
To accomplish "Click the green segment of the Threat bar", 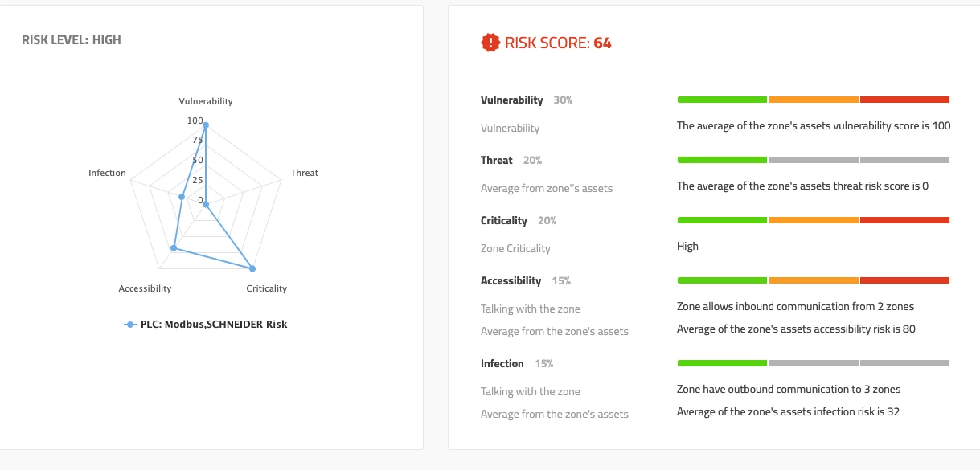I will [722, 160].
